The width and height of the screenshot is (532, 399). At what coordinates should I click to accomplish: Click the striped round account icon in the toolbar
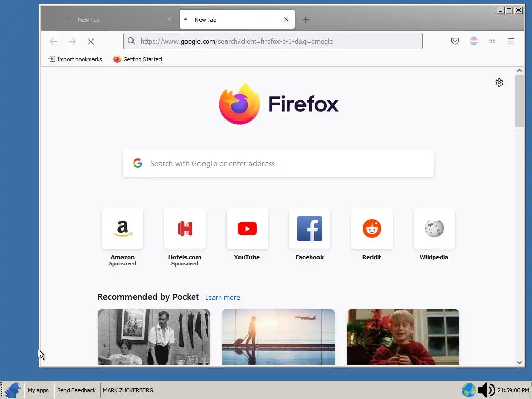(x=474, y=41)
